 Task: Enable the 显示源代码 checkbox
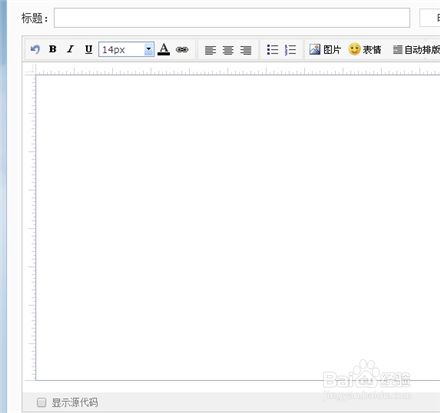point(41,402)
